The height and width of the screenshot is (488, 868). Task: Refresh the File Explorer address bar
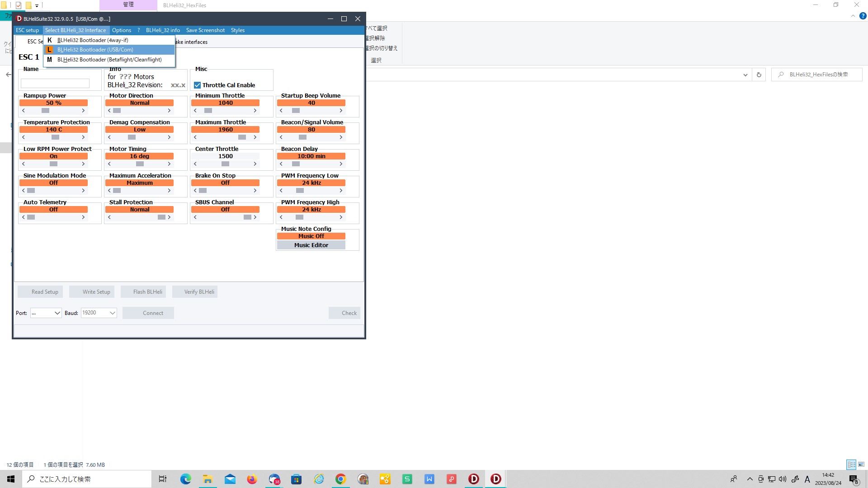coord(759,75)
